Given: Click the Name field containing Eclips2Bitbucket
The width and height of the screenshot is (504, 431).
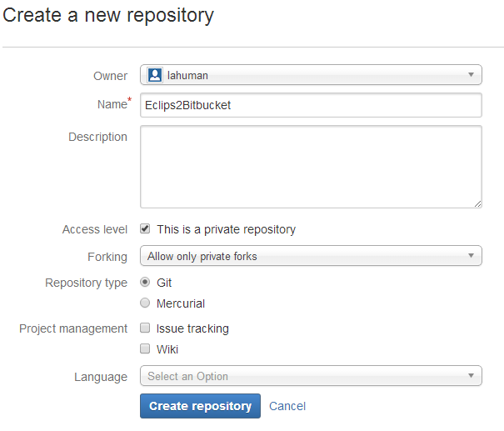Looking at the screenshot, I should pyautogui.click(x=311, y=106).
